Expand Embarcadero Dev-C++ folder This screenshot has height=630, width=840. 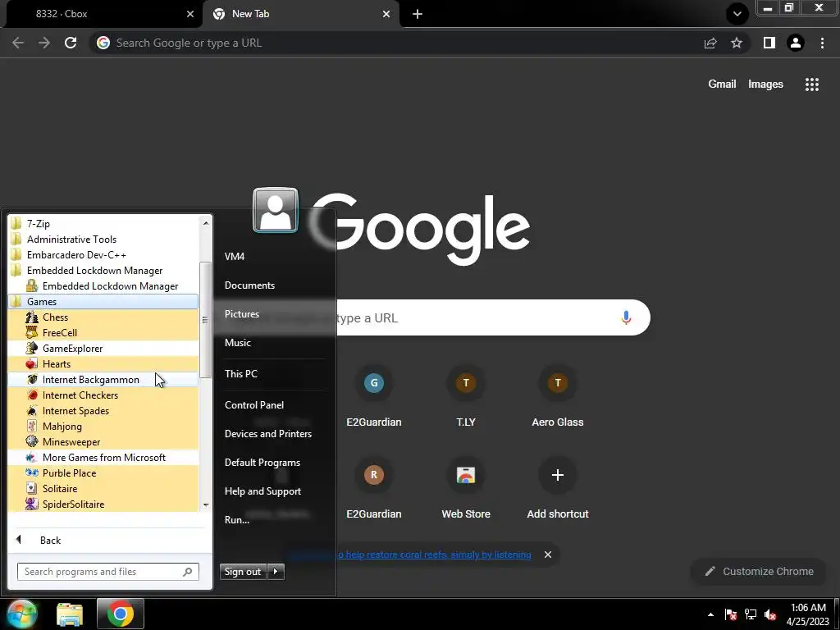pyautogui.click(x=103, y=255)
